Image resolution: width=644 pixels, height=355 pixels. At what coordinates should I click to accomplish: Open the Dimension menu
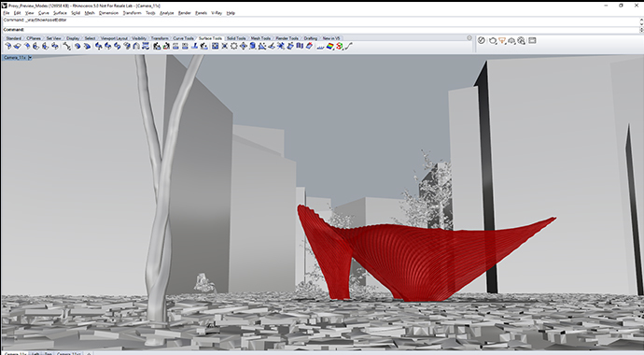click(x=108, y=13)
